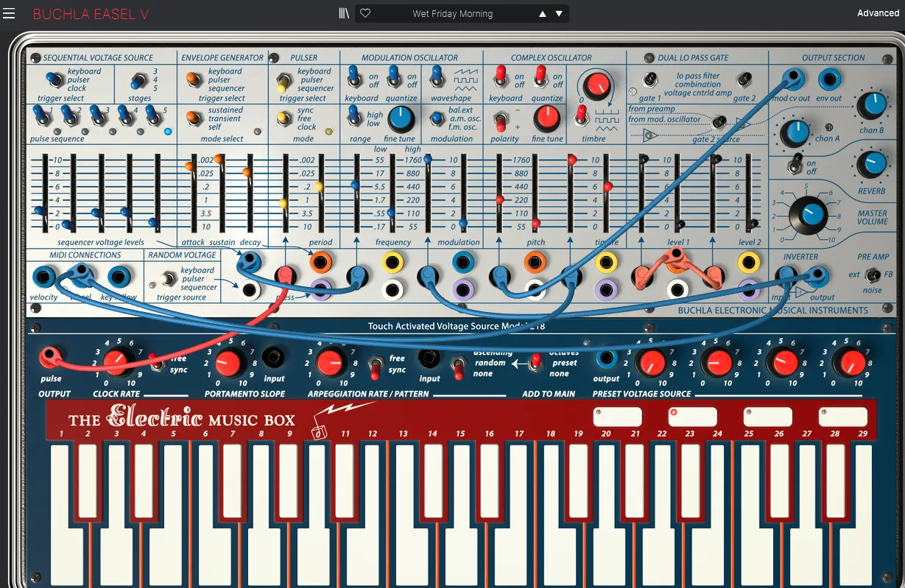Flip pulser mode sync/free/clock switch
Screen dimensions: 905x588
tap(284, 118)
